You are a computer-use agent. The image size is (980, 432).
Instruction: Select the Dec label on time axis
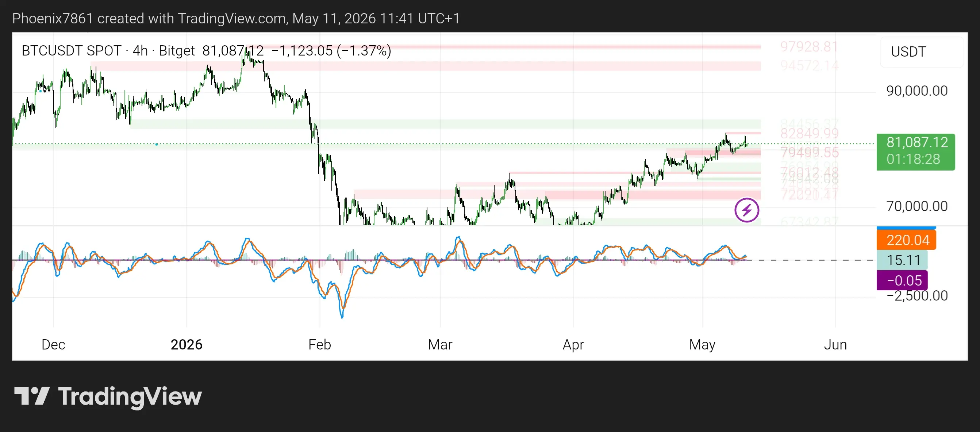[x=53, y=344]
